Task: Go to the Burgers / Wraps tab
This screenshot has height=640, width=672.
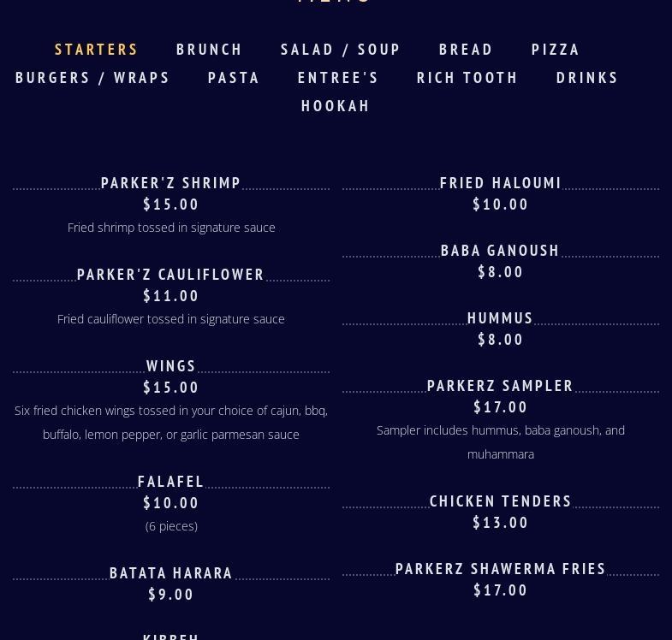Action: pos(93,78)
